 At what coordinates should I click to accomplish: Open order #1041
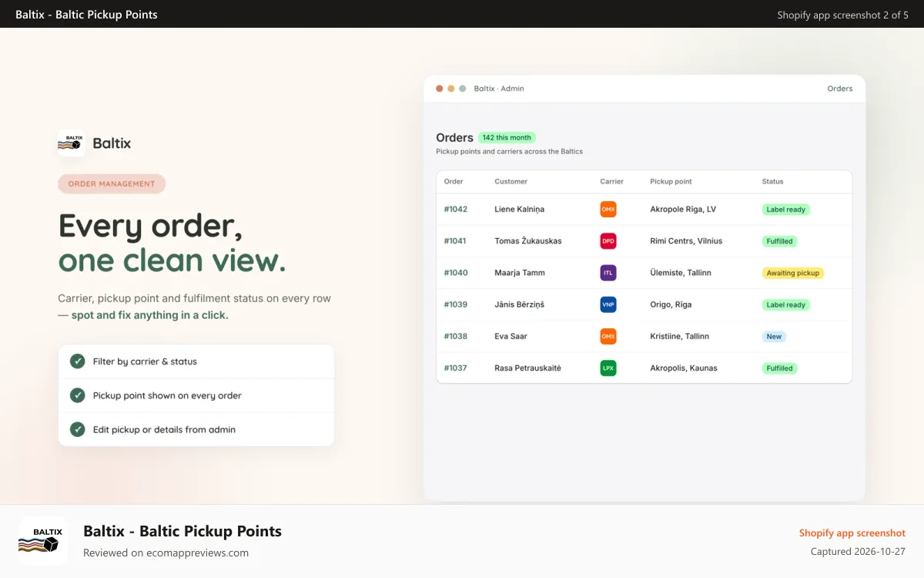pos(455,241)
